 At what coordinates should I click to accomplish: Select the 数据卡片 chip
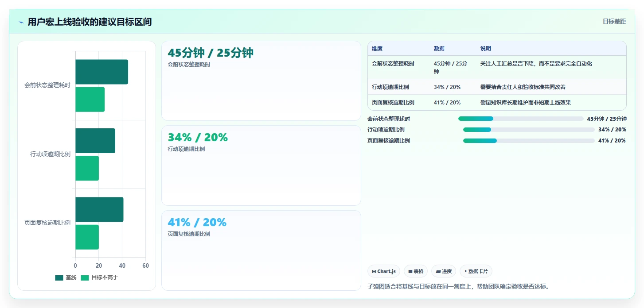[x=476, y=271]
